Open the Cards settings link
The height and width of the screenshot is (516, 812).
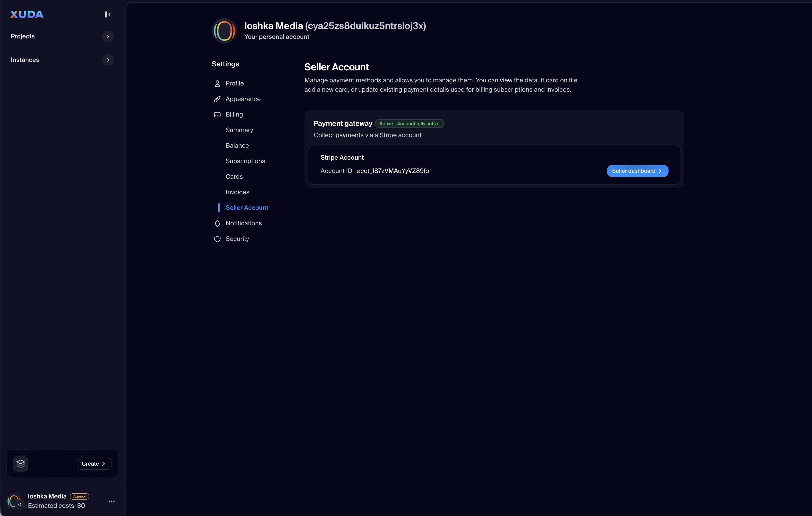(x=234, y=177)
